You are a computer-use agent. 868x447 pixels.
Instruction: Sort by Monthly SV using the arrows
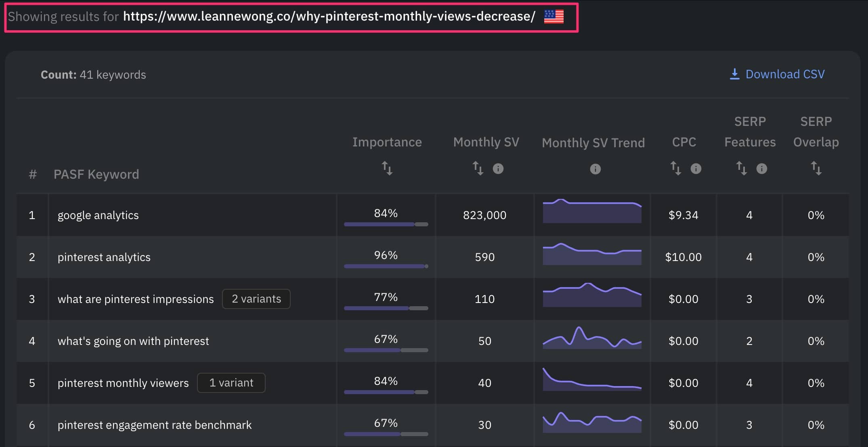[x=478, y=168]
